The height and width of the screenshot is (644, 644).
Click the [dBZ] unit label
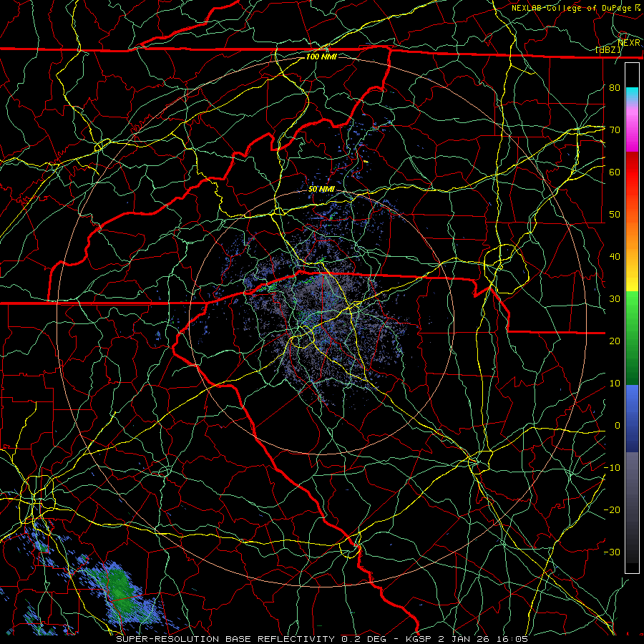click(608, 50)
